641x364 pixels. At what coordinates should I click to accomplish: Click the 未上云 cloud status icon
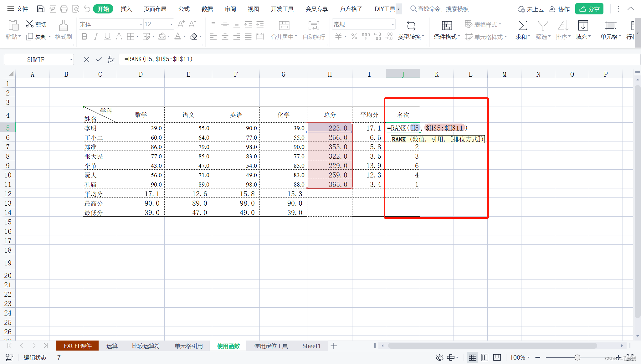pyautogui.click(x=517, y=9)
